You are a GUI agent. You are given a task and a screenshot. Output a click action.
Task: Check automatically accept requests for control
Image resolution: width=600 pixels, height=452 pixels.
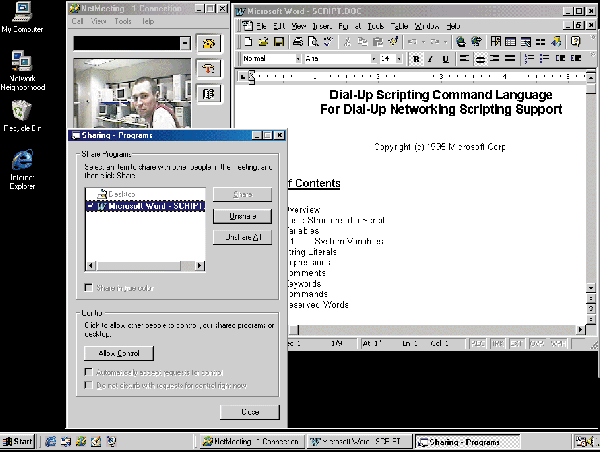(89, 372)
